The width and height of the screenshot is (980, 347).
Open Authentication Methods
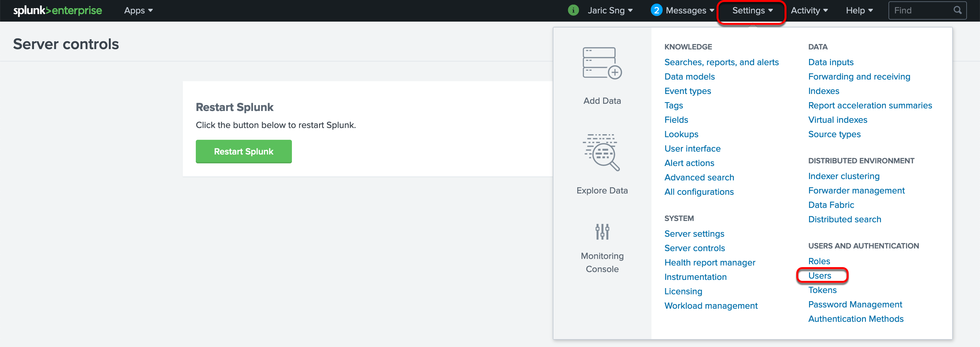click(x=856, y=319)
